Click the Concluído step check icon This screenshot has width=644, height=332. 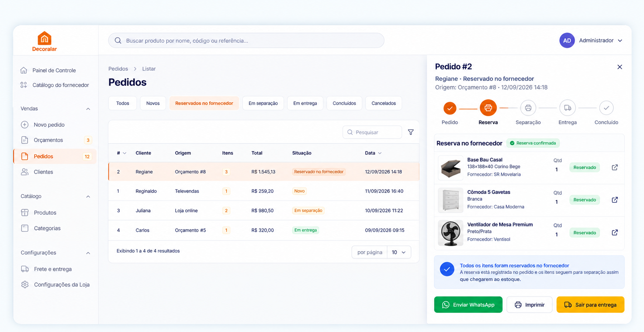606,108
